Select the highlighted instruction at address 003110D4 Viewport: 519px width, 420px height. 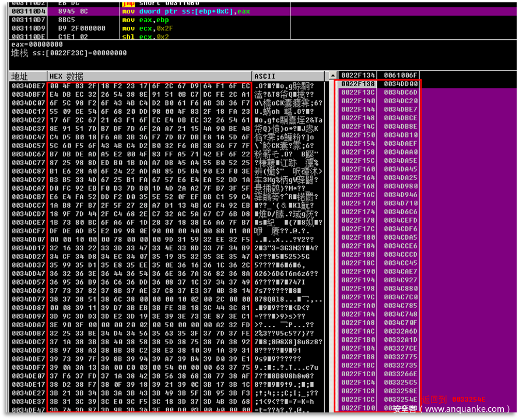[175, 11]
